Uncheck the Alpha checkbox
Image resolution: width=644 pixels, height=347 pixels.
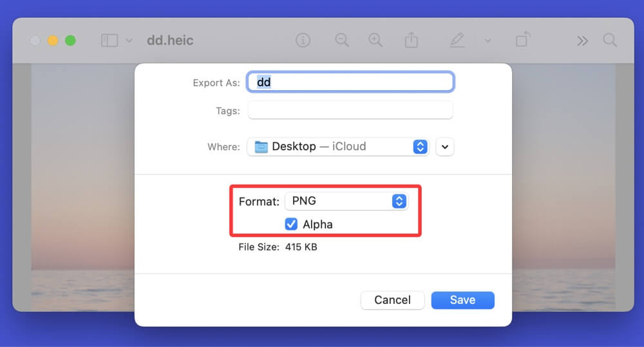tap(291, 224)
